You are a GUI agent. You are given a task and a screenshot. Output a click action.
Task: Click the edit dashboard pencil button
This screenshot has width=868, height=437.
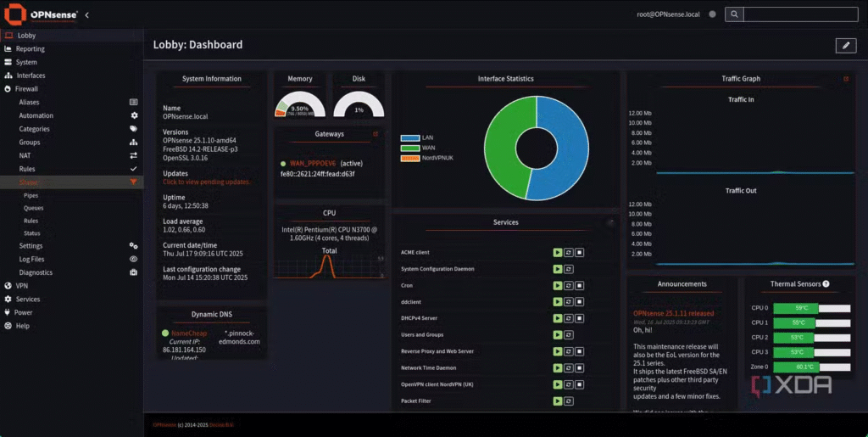pos(845,46)
